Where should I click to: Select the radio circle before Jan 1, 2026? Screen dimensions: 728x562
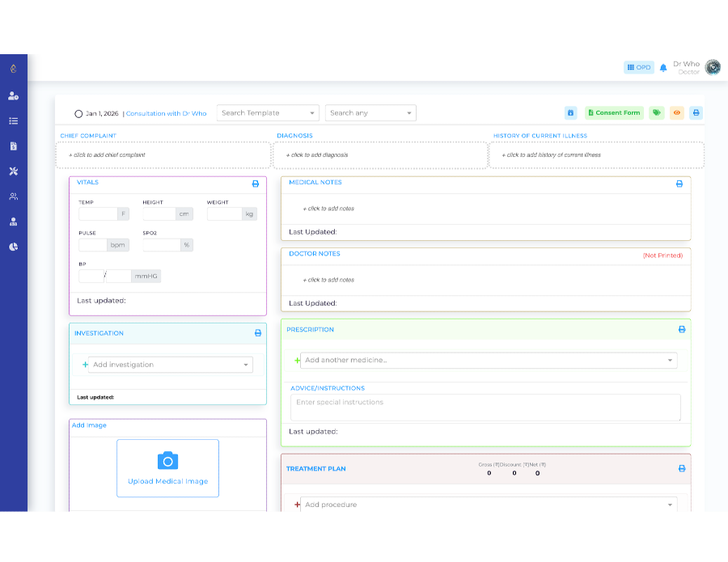tap(78, 114)
